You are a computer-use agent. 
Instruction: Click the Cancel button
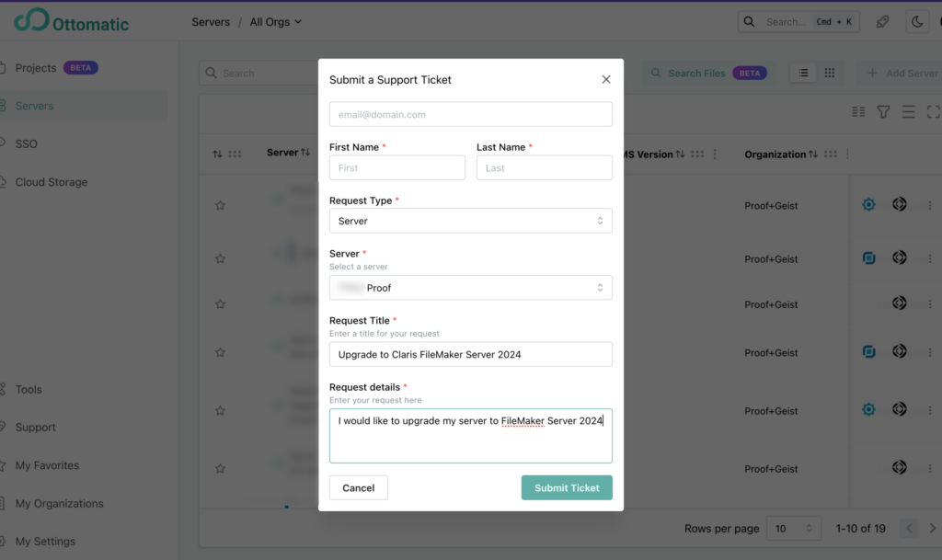click(x=358, y=488)
